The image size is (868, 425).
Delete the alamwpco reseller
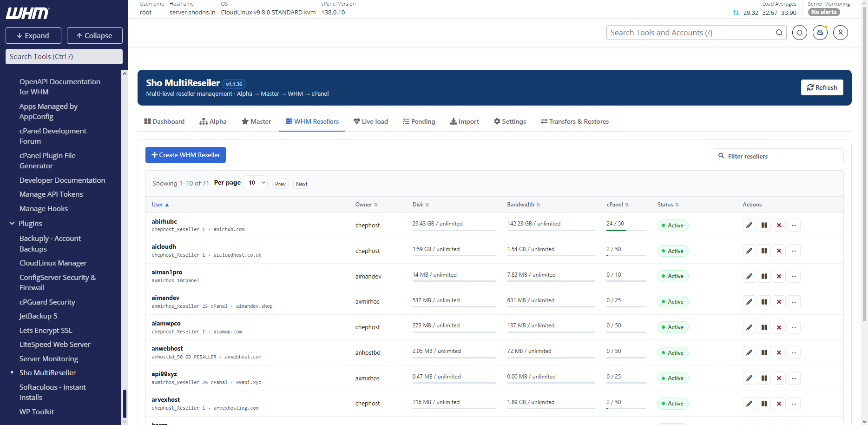[x=779, y=327]
